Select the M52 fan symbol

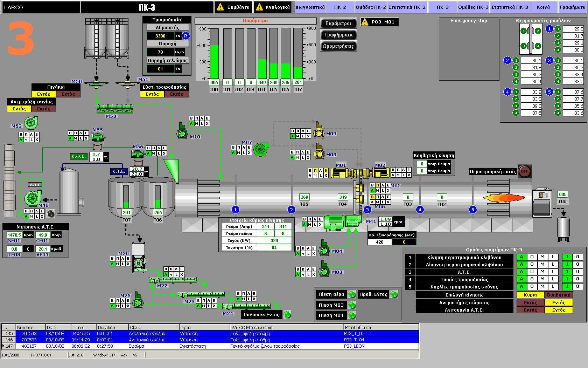point(31,123)
